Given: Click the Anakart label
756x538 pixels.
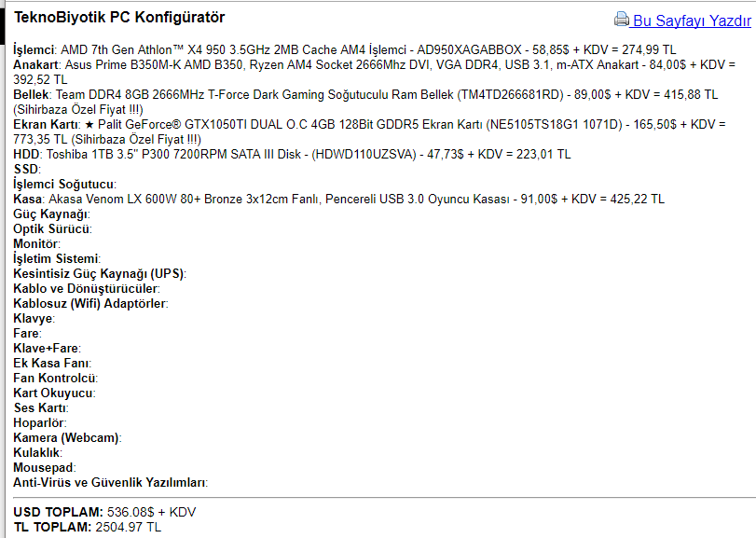Looking at the screenshot, I should click(36, 64).
